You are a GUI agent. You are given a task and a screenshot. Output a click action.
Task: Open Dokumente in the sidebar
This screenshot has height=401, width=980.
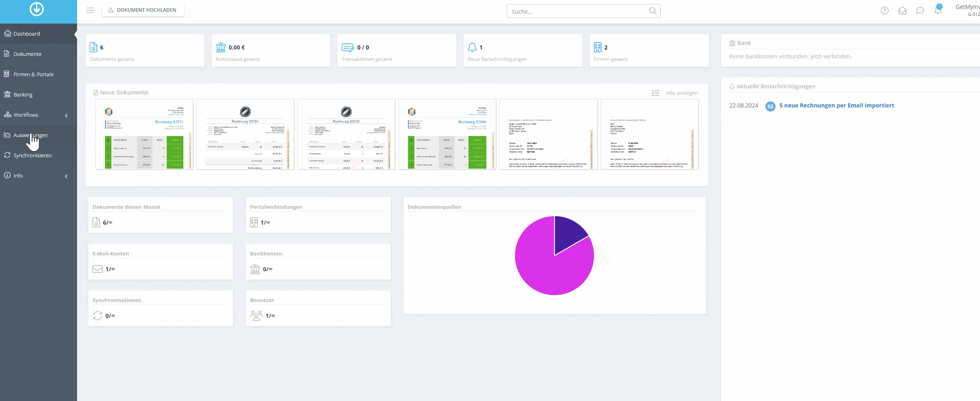pyautogui.click(x=39, y=54)
